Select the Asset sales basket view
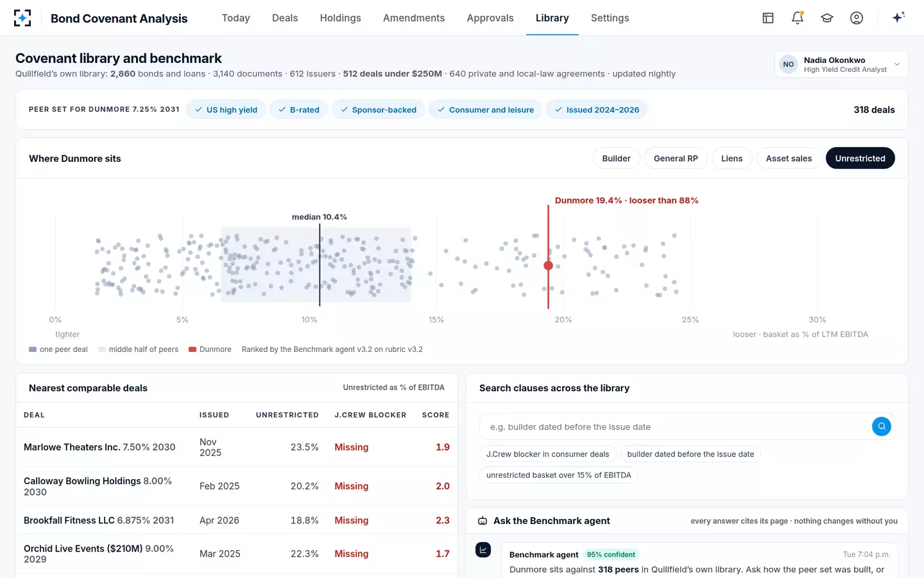 tap(789, 159)
